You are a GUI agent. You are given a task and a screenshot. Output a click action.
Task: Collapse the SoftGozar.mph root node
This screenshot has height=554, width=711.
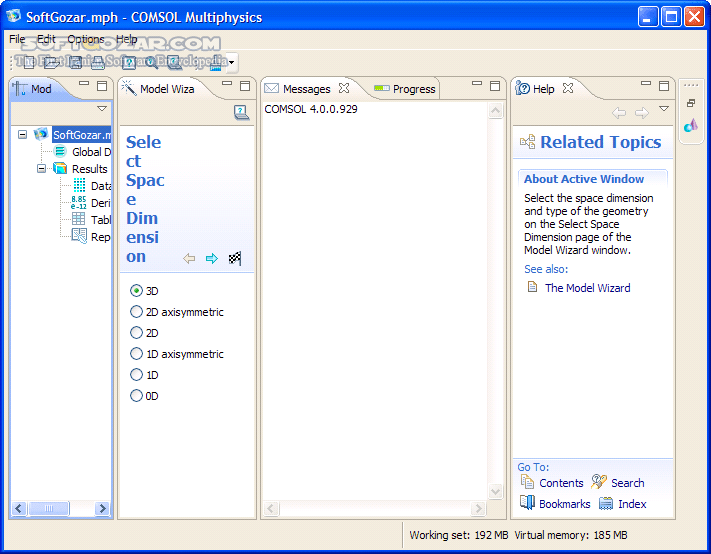pyautogui.click(x=23, y=135)
